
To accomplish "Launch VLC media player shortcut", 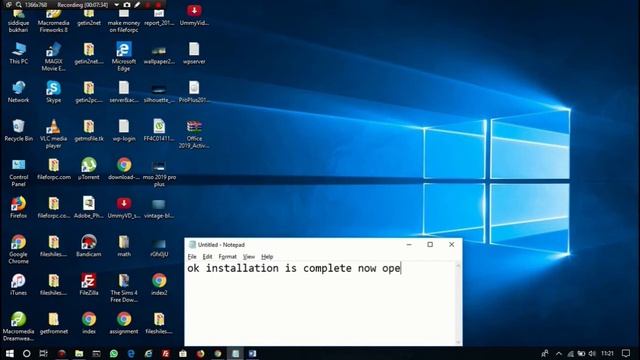I will click(53, 133).
